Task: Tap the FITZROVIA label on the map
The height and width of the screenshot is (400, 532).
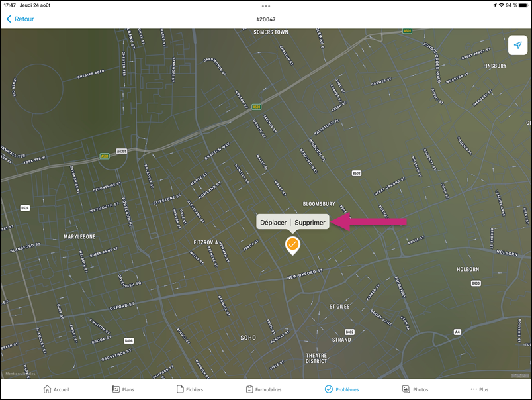Action: [206, 242]
